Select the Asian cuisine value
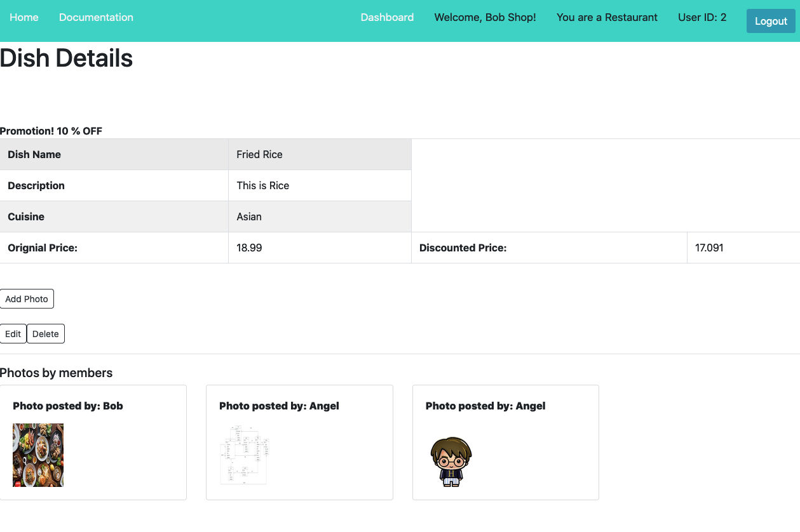Screen dimensions: 800x532 248,216
